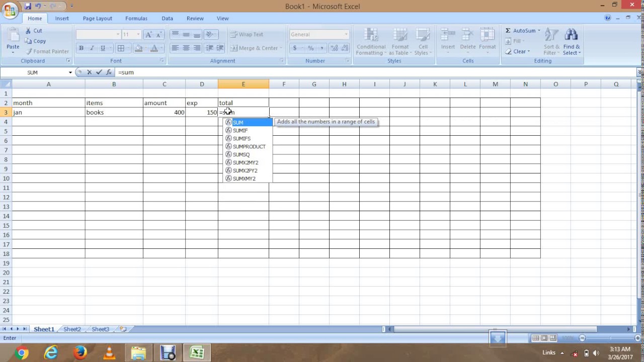
Task: Open the font size dropdown
Action: (x=138, y=34)
